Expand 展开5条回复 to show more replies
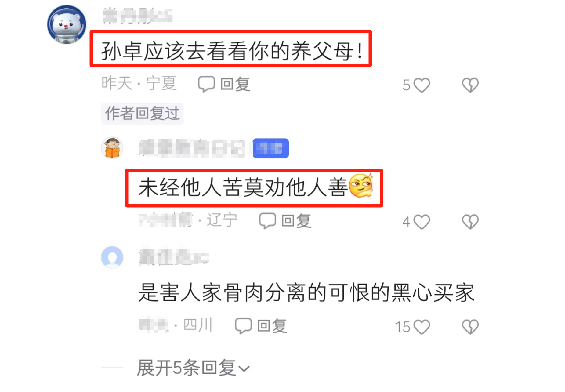Screen dimensions: 565x392 point(193,368)
